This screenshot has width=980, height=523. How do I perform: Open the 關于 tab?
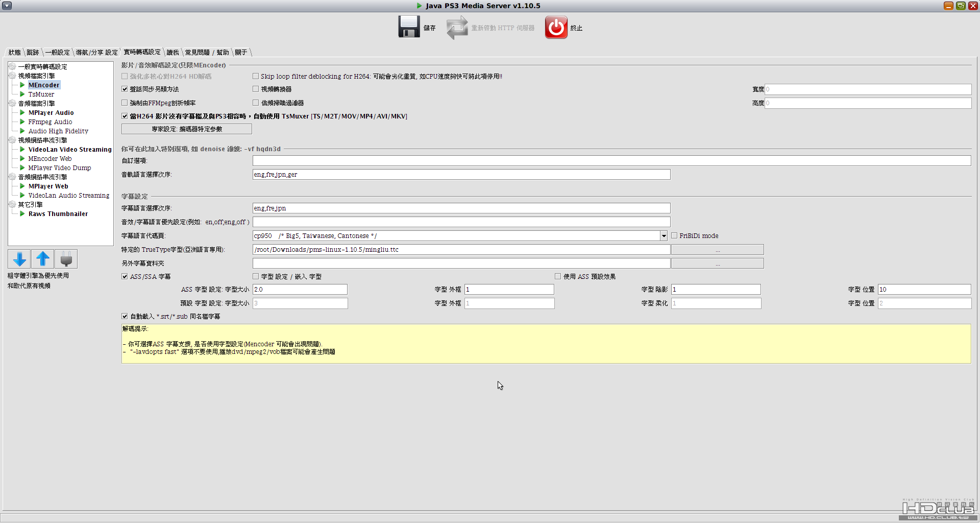pyautogui.click(x=241, y=52)
